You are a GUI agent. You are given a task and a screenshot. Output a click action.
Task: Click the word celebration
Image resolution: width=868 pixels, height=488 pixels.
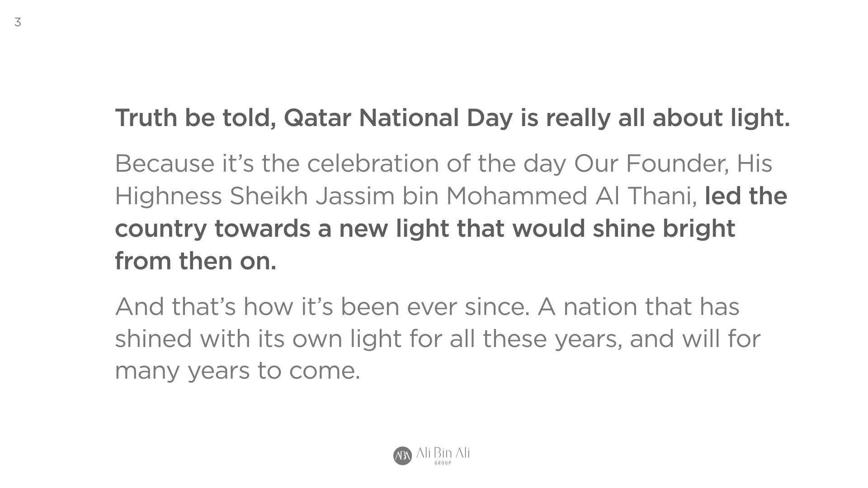[373, 164]
